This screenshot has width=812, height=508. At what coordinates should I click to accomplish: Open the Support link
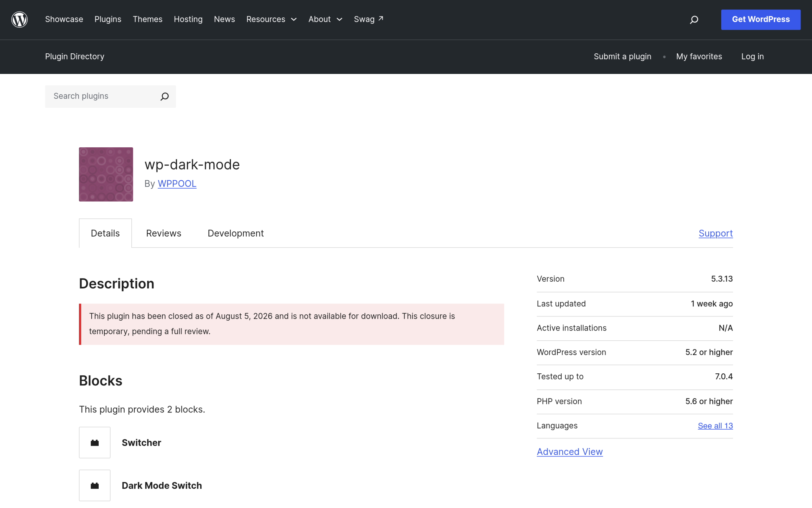coord(716,233)
